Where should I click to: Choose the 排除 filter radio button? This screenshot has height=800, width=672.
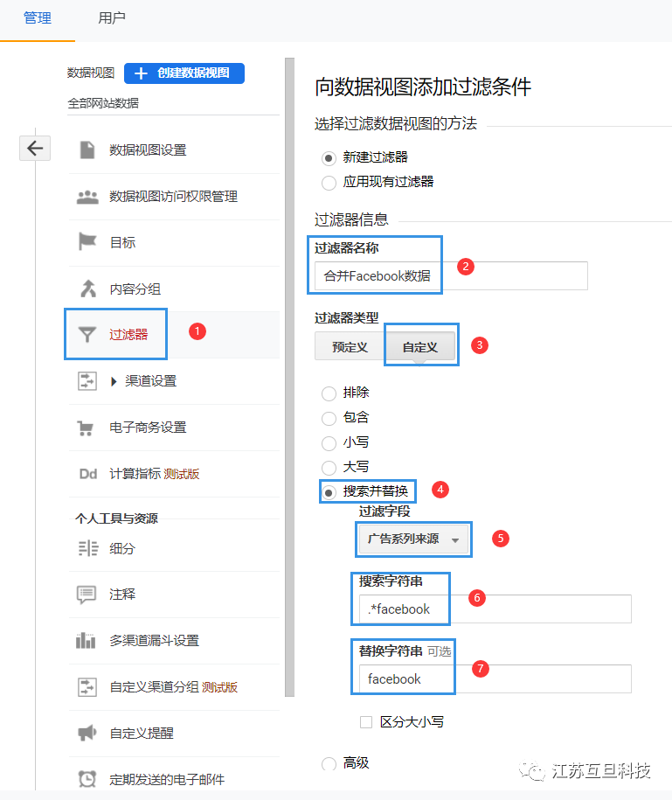coord(329,393)
